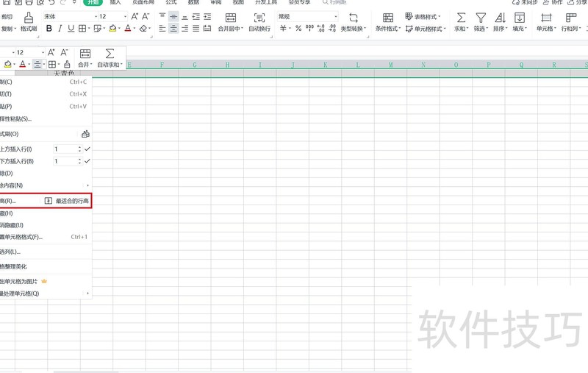Open the Start (开始) ribbon tab

pyautogui.click(x=93, y=2)
